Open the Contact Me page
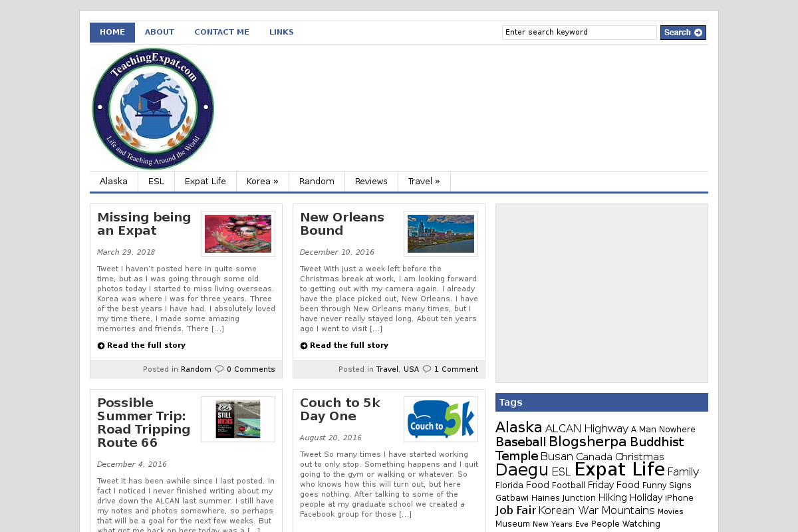798x532 pixels. (x=221, y=33)
